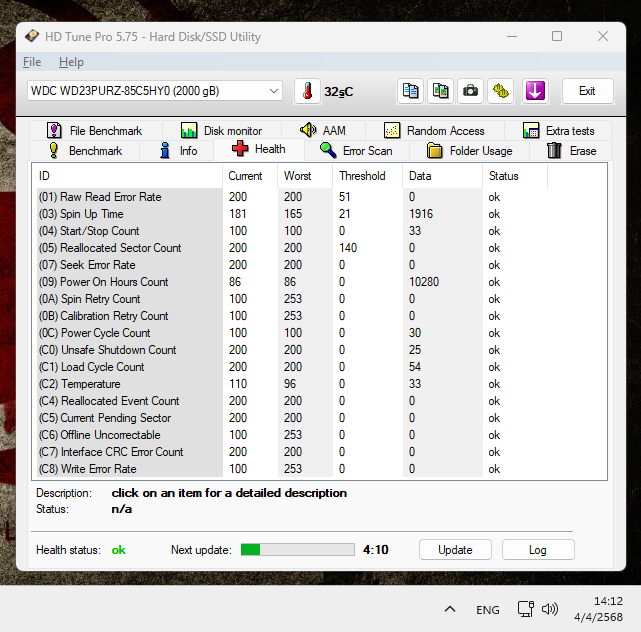This screenshot has height=632, width=641.
Task: Click the Update button
Action: 455,550
